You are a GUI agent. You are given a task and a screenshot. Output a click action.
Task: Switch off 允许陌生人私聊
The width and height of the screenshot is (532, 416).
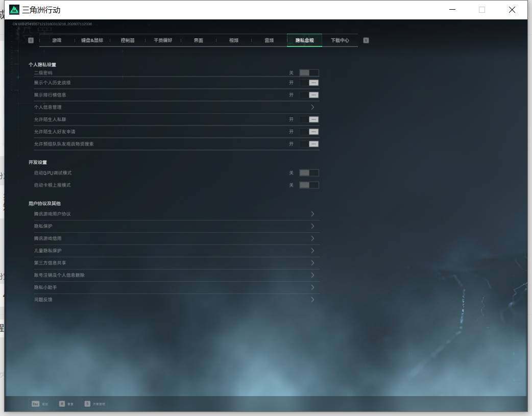coord(309,119)
